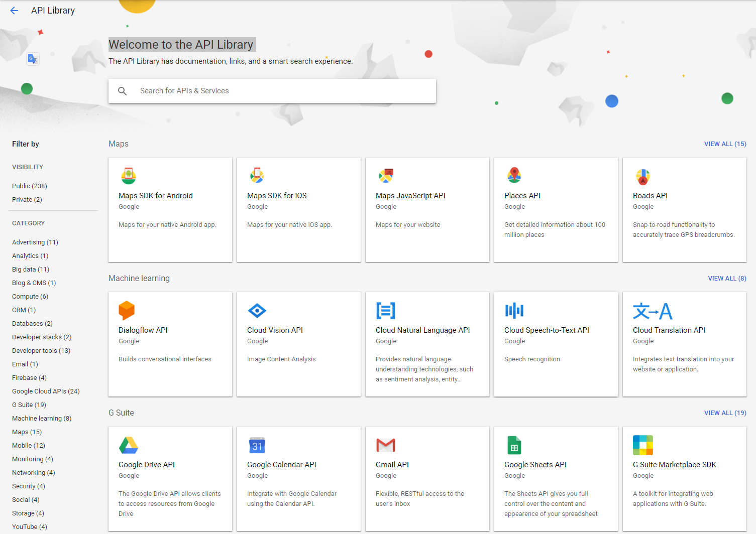The image size is (756, 534).
Task: Filter by Private visibility
Action: (27, 200)
